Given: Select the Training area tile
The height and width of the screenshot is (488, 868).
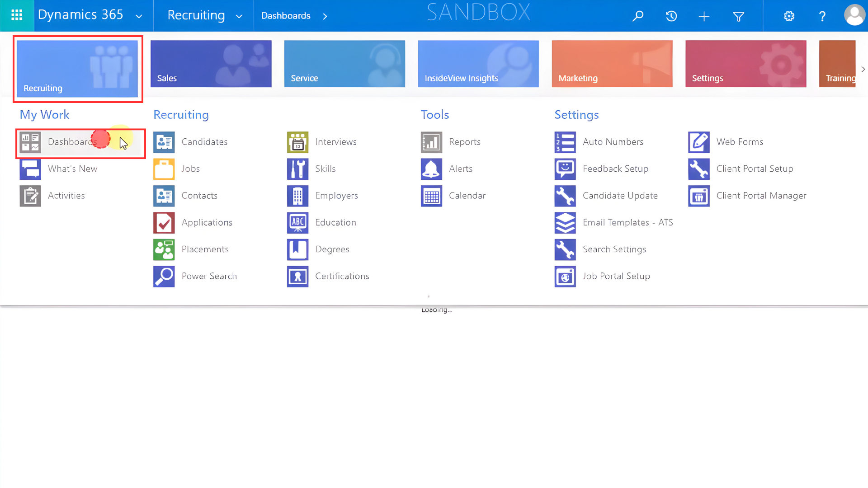Looking at the screenshot, I should tap(837, 64).
